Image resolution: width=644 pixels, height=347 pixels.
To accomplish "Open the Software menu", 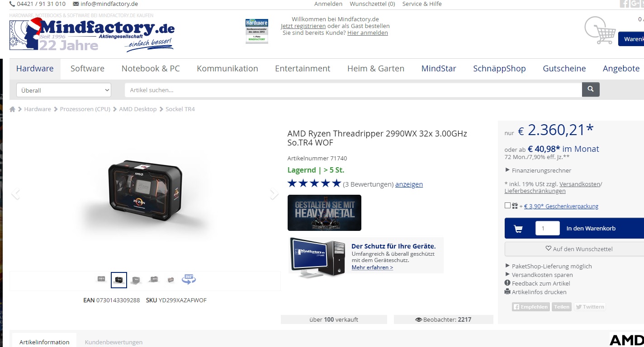I will pyautogui.click(x=87, y=69).
